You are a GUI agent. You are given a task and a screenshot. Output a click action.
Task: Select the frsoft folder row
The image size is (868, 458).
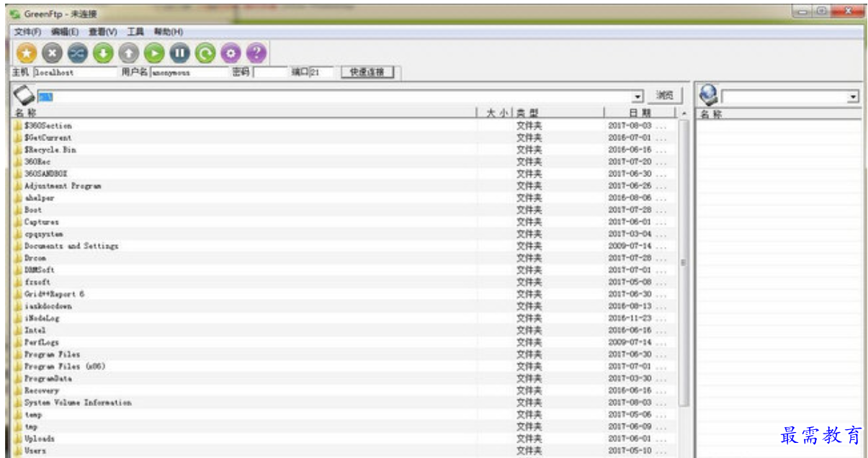344,282
